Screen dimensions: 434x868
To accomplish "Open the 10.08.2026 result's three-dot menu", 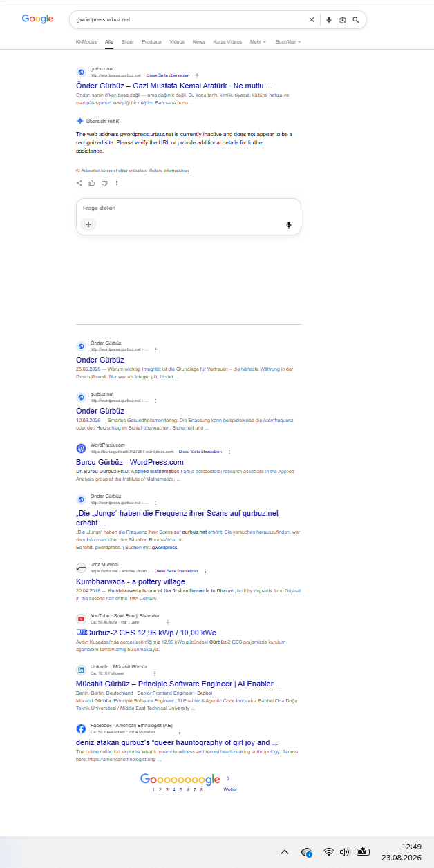I will 155,401.
